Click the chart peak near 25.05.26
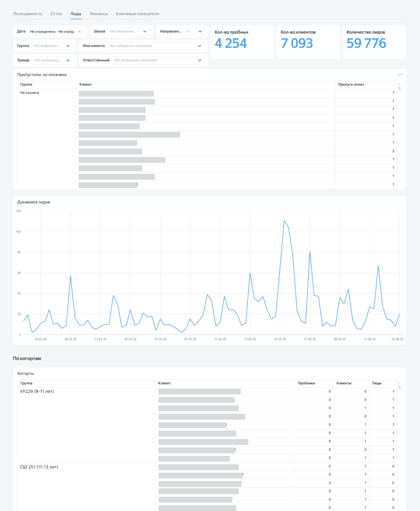This screenshot has height=511, width=420. (x=284, y=220)
